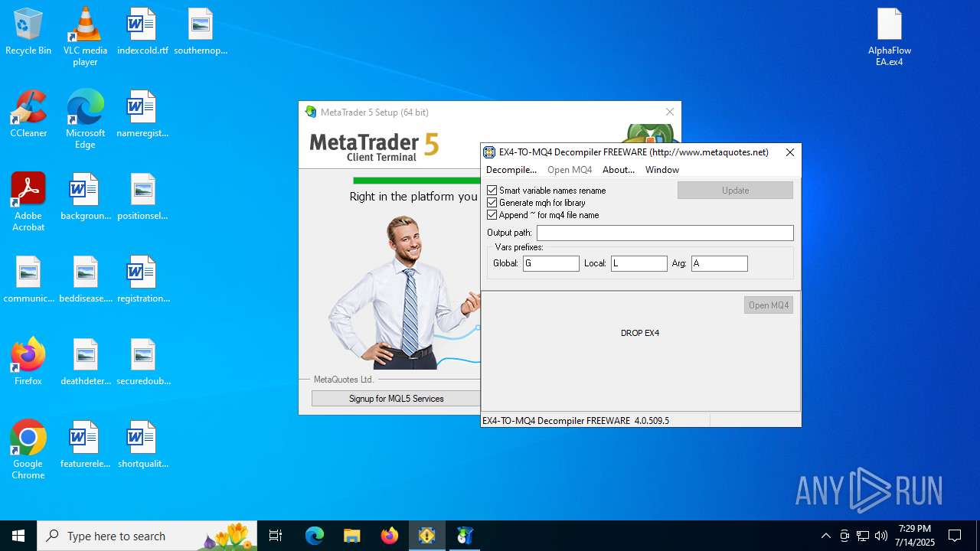The height and width of the screenshot is (551, 980).
Task: Select the backgroun... Word document
Action: 85,197
